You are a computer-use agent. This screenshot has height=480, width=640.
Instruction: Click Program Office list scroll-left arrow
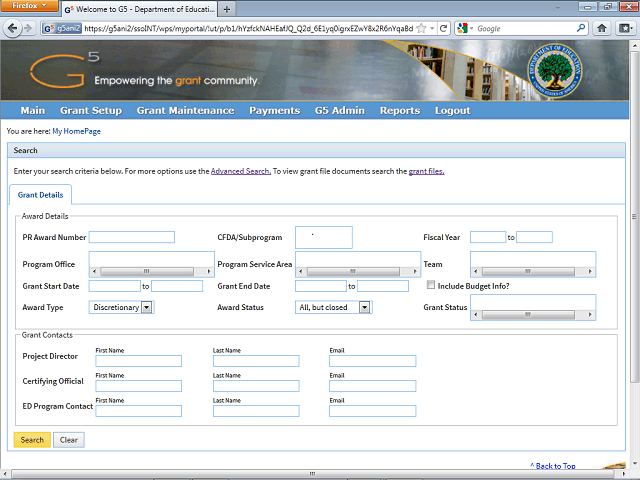coord(95,271)
